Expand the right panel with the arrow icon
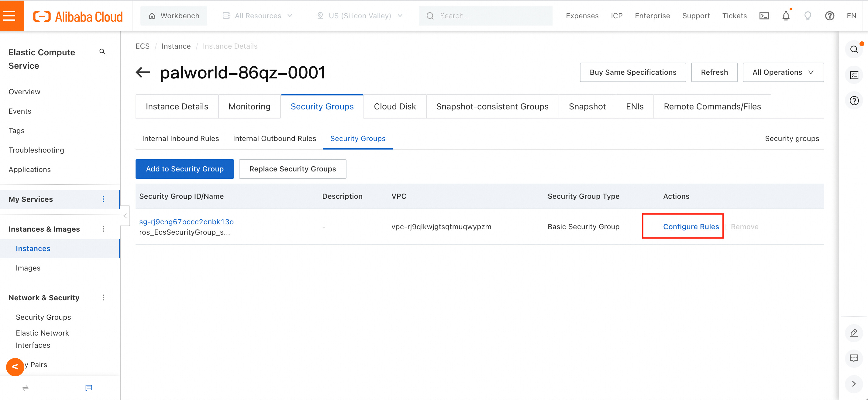The height and width of the screenshot is (400, 868). 854,384
